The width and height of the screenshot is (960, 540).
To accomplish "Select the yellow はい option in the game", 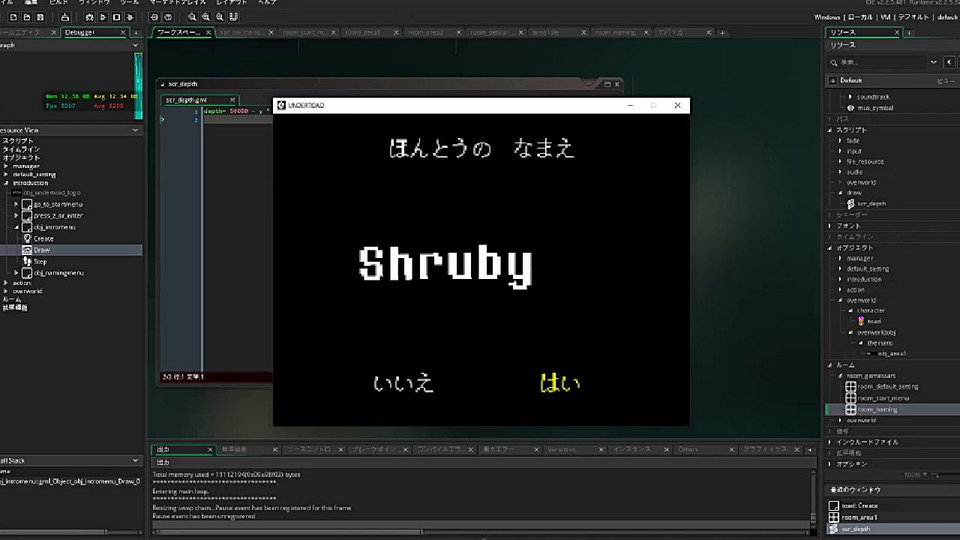I will (560, 383).
